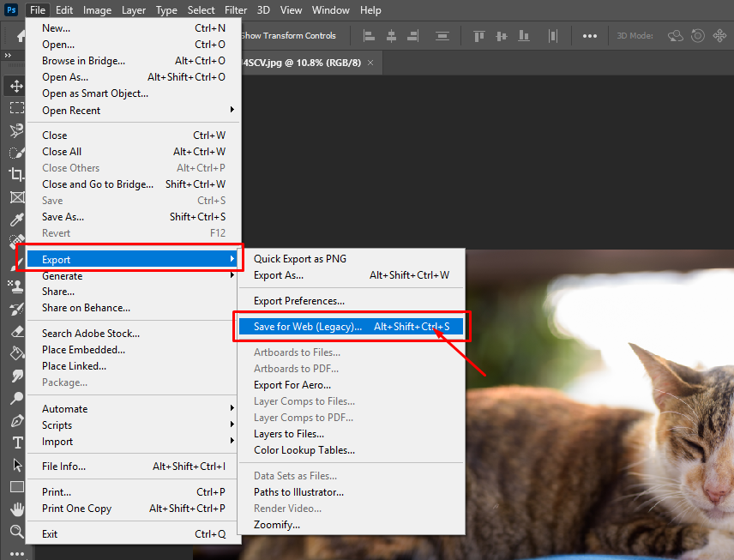
Task: Choose Quick Export as PNG
Action: [300, 259]
